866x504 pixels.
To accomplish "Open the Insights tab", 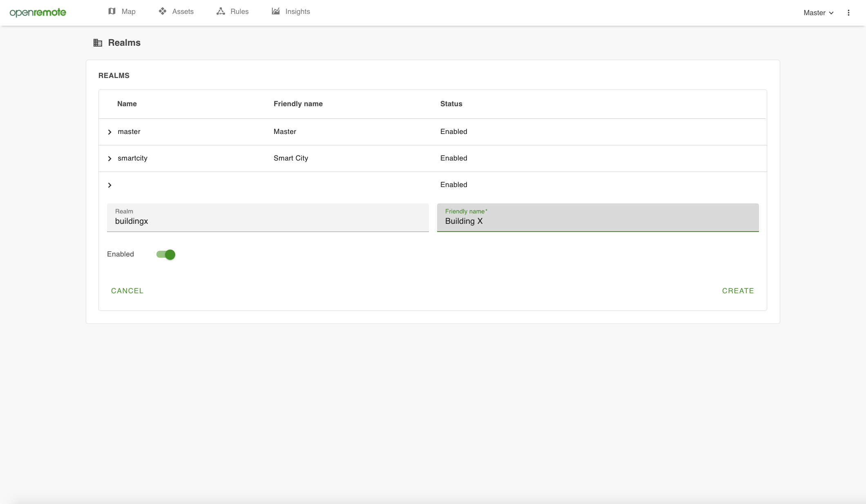I will coord(297,11).
